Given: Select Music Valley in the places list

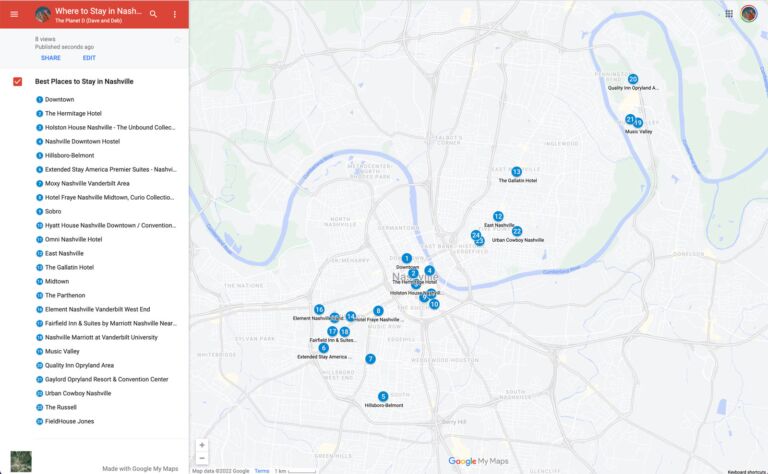Looking at the screenshot, I should tap(62, 352).
